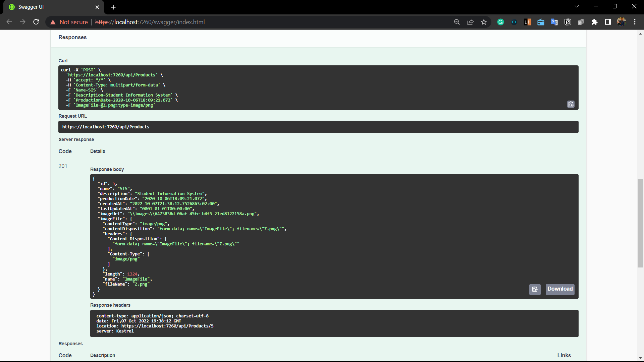
Task: Reload the Swagger page
Action: (x=36, y=22)
